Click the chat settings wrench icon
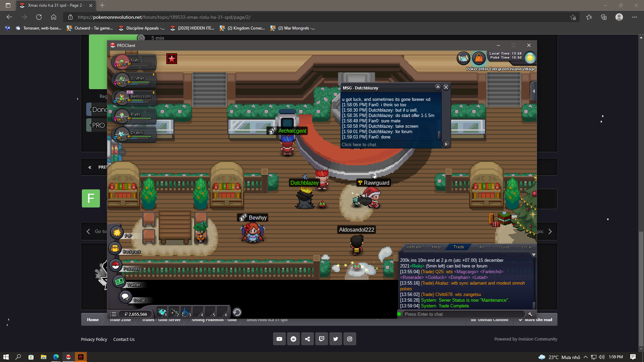Image resolution: width=644 pixels, height=362 pixels. click(530, 314)
